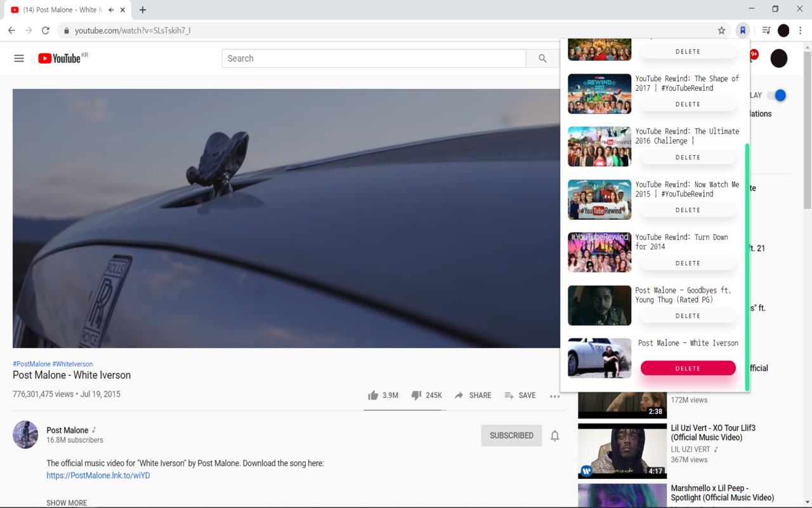Click the notification bell for Post Malone

click(x=554, y=436)
